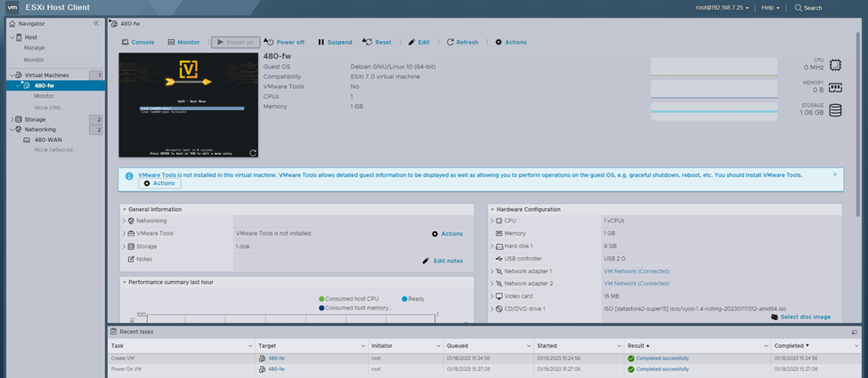The image size is (868, 378).
Task: Maximize the Recent tasks panel
Action: tap(854, 332)
